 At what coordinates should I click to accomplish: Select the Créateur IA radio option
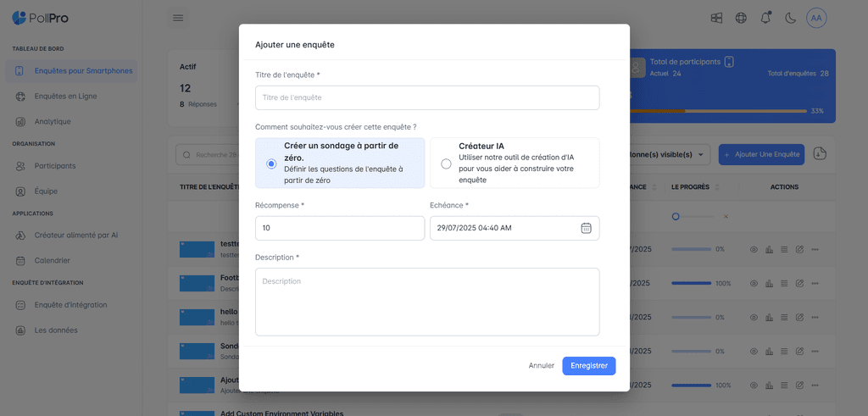point(446,164)
